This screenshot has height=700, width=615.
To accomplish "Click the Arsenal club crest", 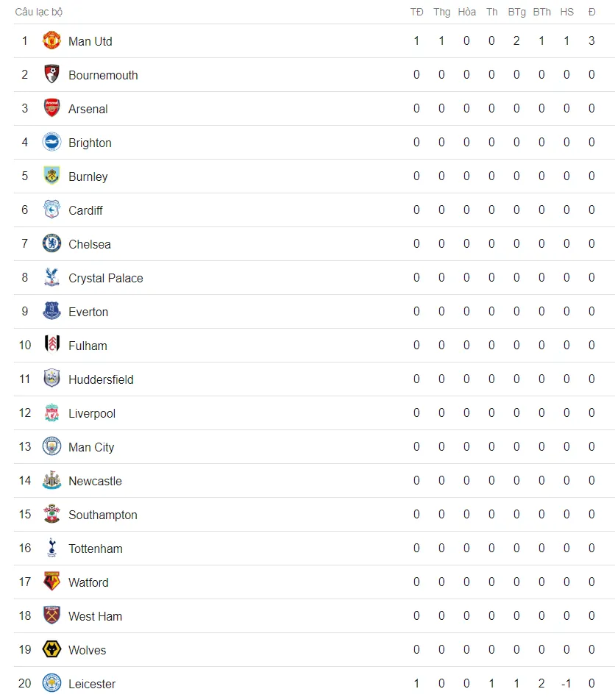I will (x=51, y=108).
